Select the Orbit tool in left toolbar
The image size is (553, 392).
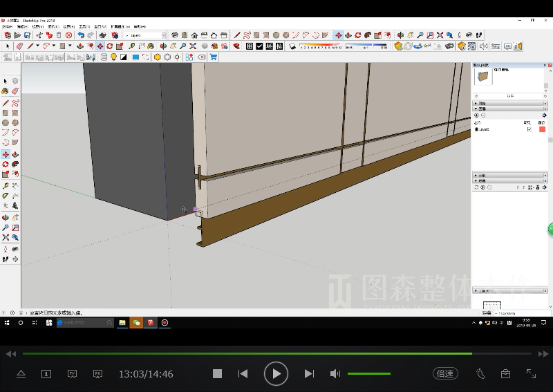(x=6, y=216)
